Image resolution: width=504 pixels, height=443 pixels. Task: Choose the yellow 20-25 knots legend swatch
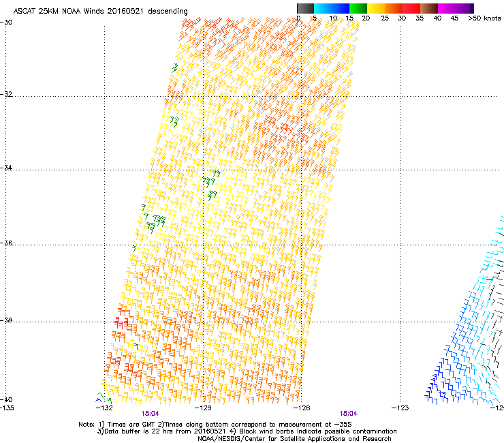pyautogui.click(x=376, y=8)
